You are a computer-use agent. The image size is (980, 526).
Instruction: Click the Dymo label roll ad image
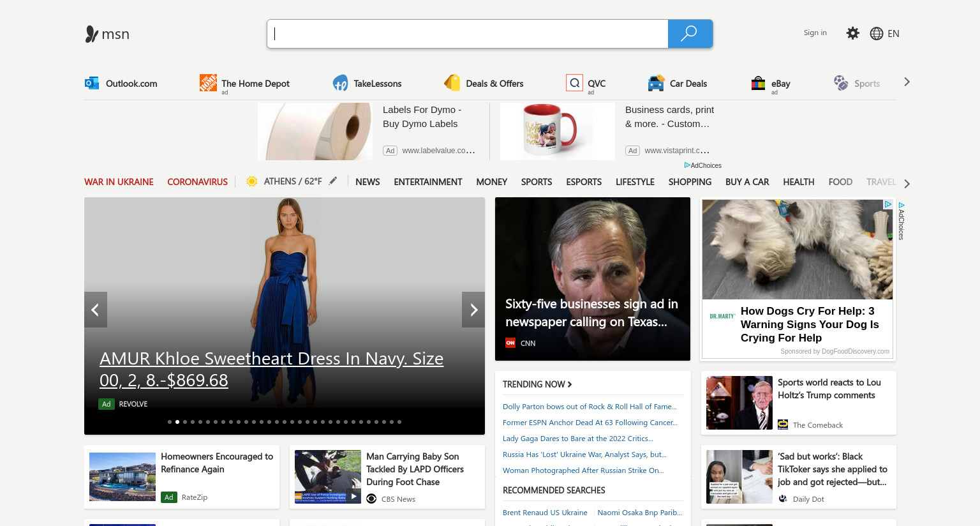315,131
